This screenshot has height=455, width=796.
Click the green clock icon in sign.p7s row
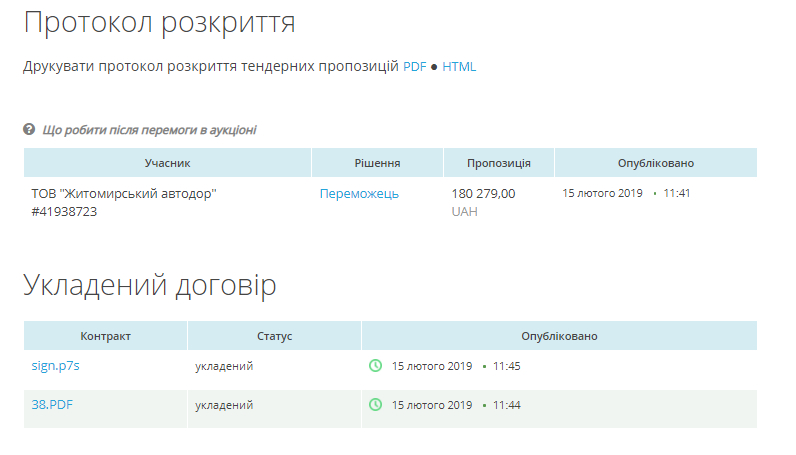[376, 366]
